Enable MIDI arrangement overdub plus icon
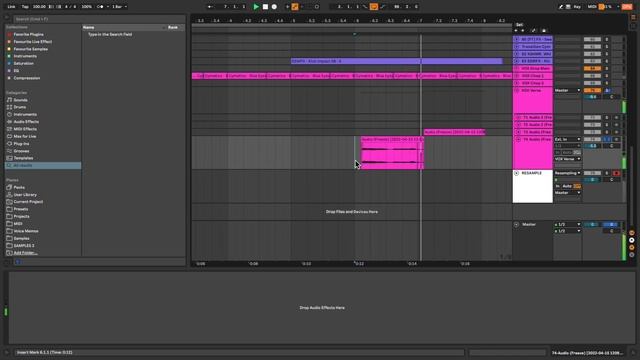The width and height of the screenshot is (640, 360). (x=287, y=7)
